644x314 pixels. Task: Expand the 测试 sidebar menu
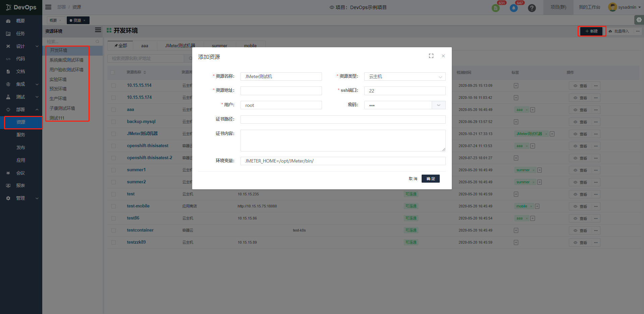tap(21, 97)
